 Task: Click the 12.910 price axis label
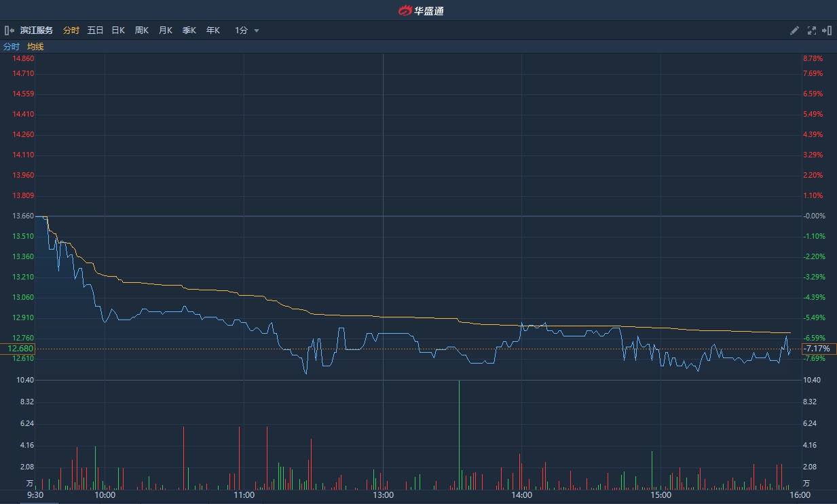(x=23, y=317)
